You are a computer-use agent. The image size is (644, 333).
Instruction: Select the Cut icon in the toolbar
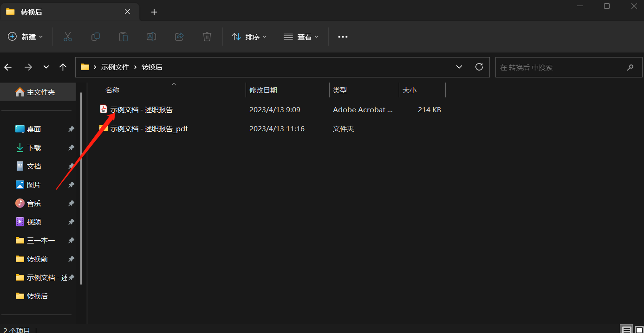click(68, 37)
